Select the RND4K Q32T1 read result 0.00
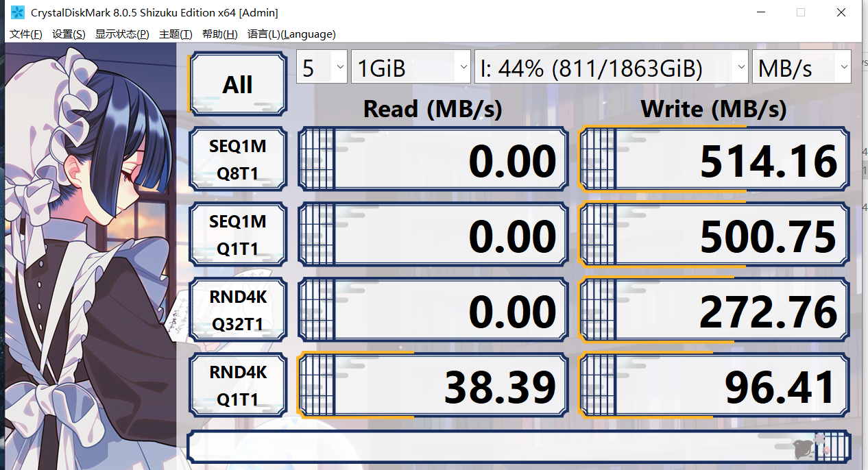This screenshot has width=868, height=470. (433, 310)
